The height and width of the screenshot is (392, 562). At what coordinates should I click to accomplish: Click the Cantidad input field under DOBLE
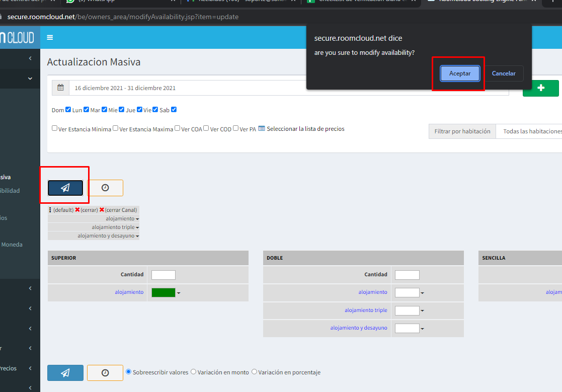click(x=407, y=275)
